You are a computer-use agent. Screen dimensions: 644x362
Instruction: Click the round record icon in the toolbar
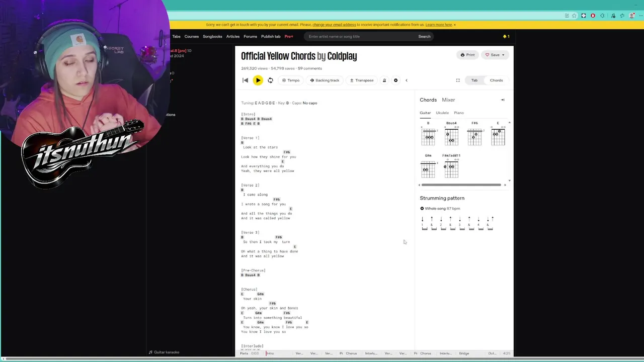395,80
